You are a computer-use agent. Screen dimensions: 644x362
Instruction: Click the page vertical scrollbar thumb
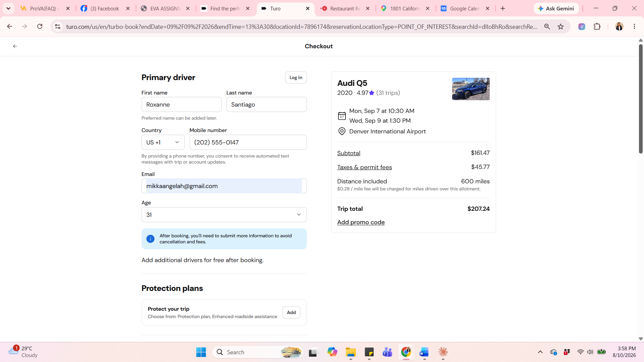641,99
